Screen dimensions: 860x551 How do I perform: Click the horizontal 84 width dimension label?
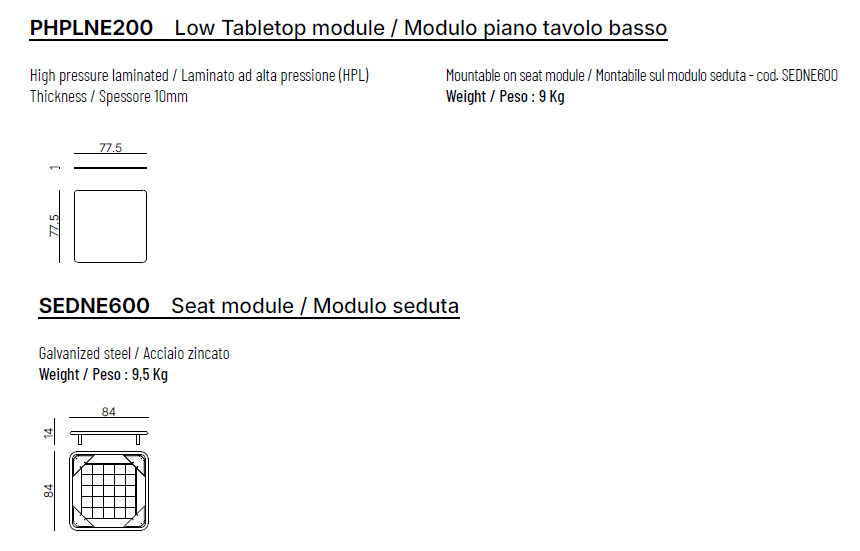coord(109,411)
